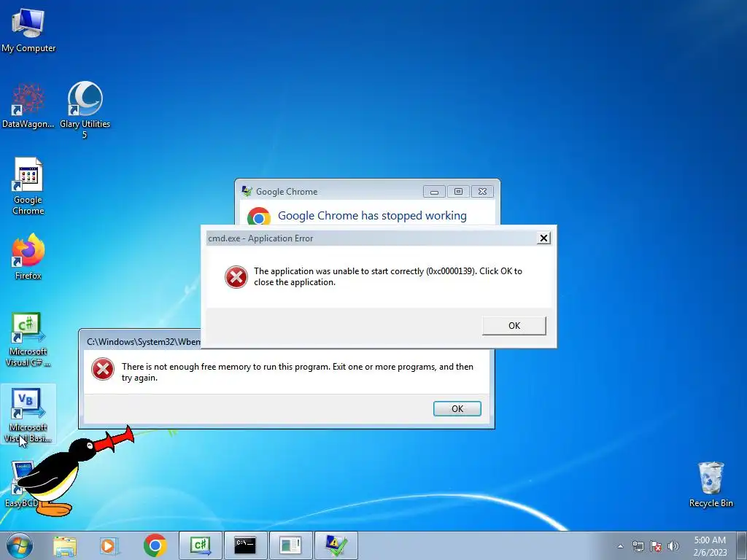Click the volume speaker tray icon
Screen dimensions: 747x560
(673, 546)
